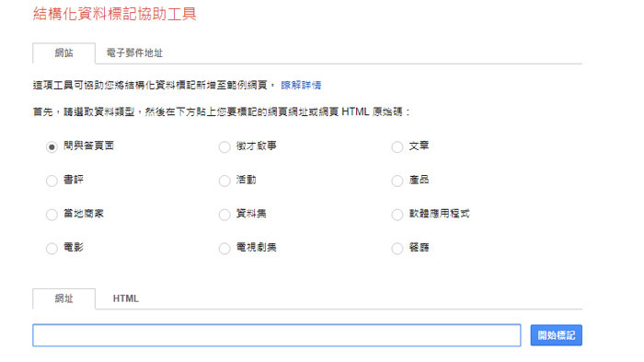Select the 書評 radio button

coord(52,181)
